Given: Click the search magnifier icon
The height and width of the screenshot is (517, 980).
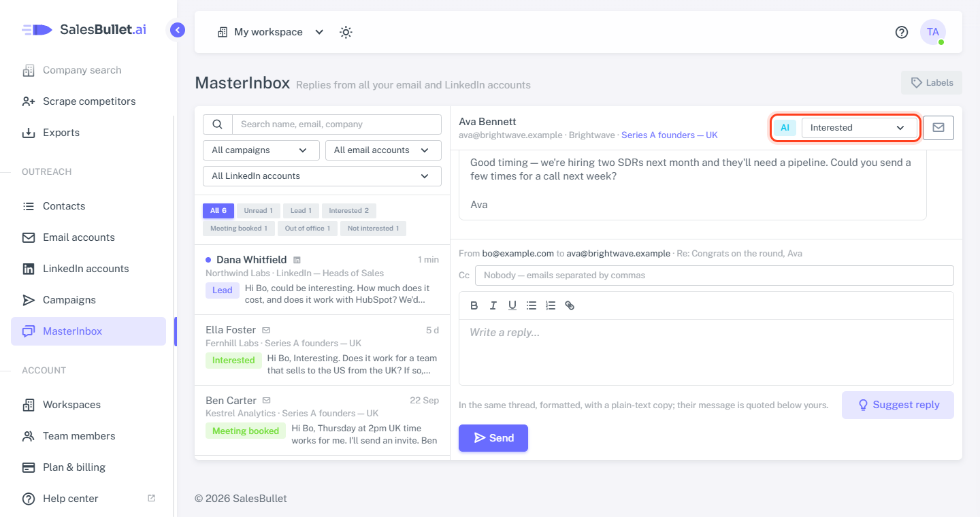Looking at the screenshot, I should [218, 124].
